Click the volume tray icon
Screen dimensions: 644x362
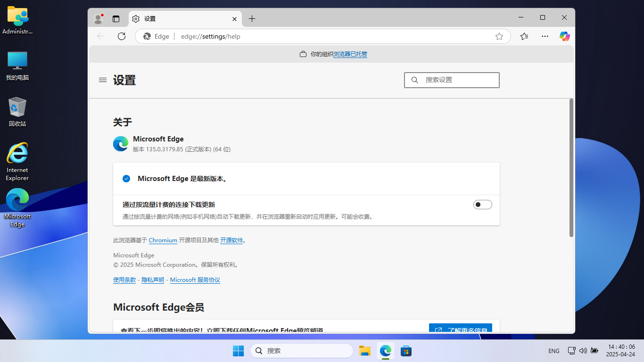(x=583, y=351)
